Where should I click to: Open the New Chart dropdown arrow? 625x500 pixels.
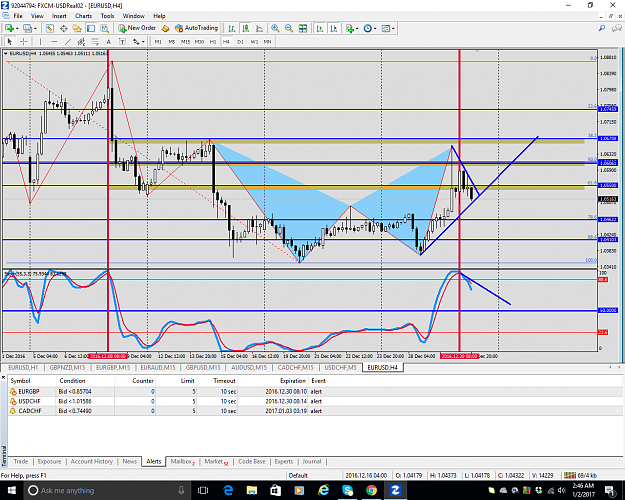pos(17,29)
